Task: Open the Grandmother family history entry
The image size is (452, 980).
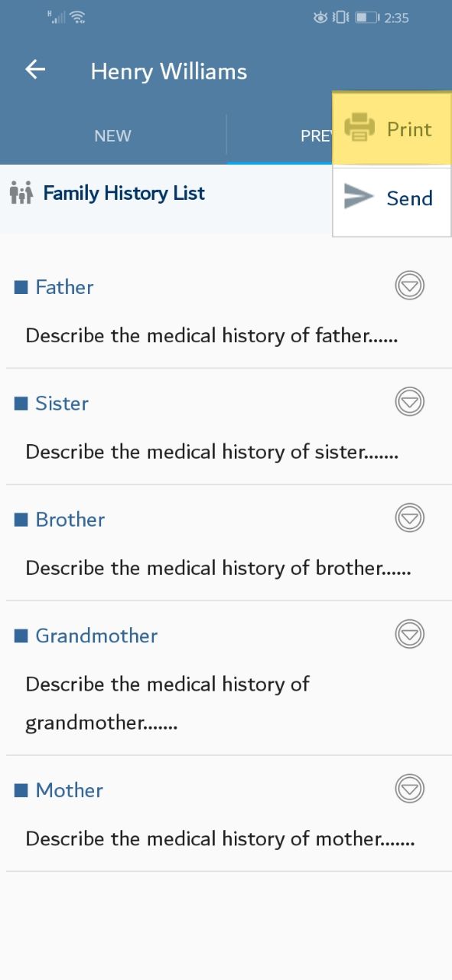Action: pyautogui.click(x=96, y=635)
